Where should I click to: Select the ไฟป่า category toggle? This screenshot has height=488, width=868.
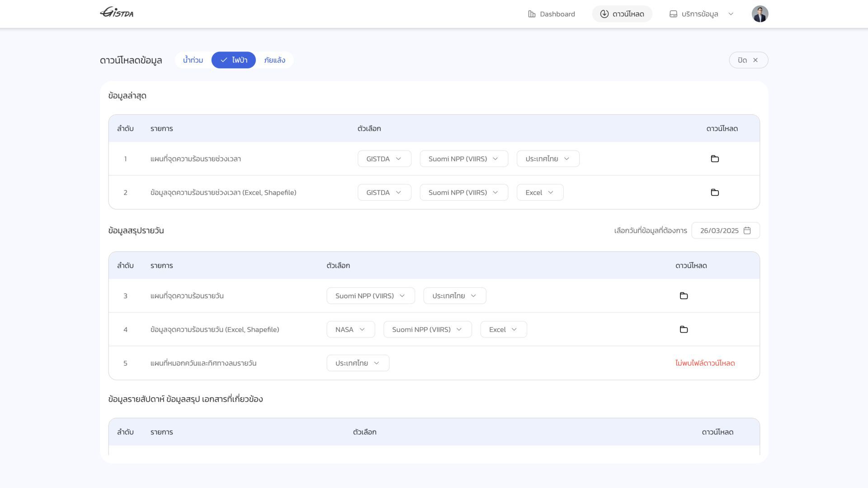(234, 60)
